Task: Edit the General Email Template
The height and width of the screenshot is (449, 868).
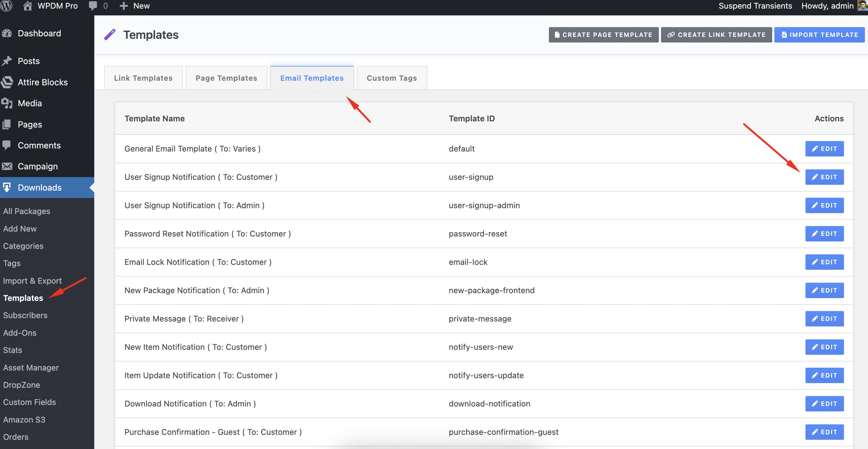Action: click(824, 148)
